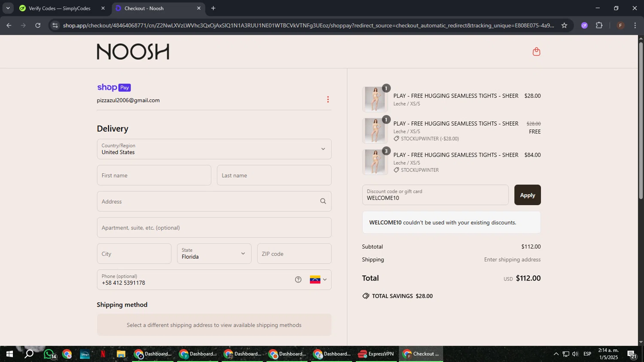This screenshot has width=644, height=362.
Task: Expand the State dropdown showing Florida
Action: click(214, 253)
